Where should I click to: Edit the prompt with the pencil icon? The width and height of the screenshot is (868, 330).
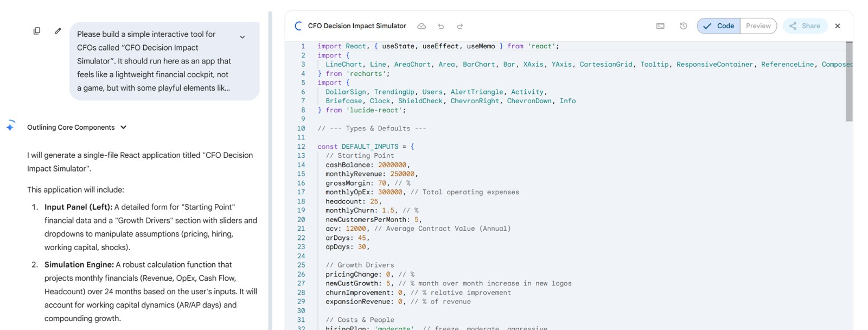pos(58,31)
